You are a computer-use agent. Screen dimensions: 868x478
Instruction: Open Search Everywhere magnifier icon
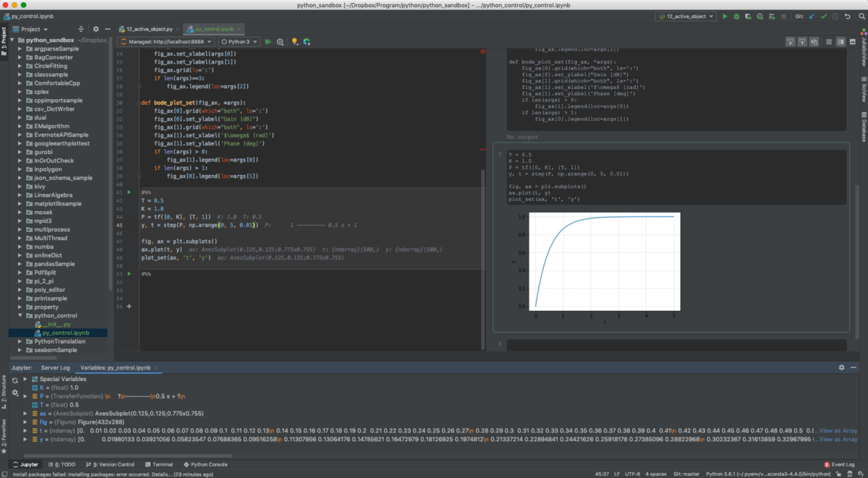[861, 16]
